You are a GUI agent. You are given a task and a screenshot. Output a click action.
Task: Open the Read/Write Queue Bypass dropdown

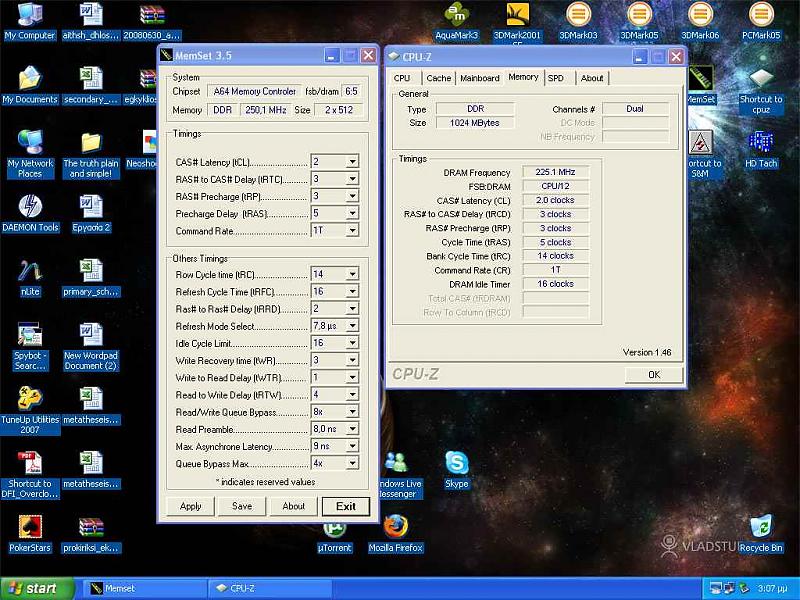(352, 412)
